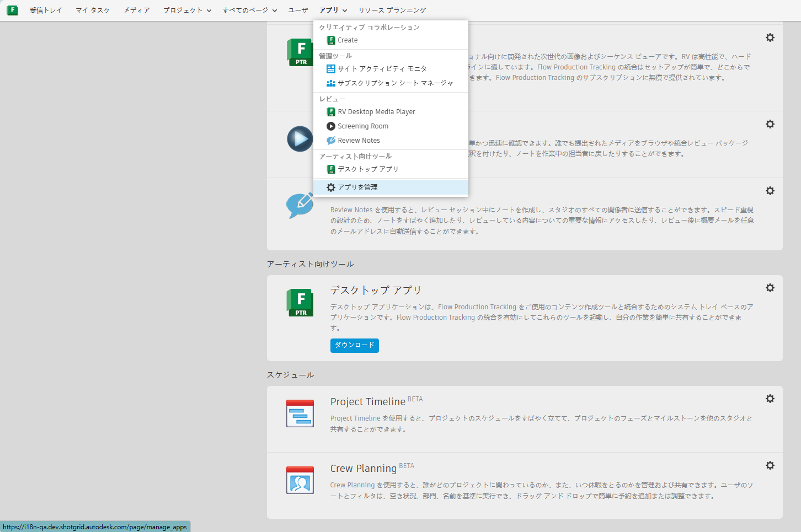Click the Review Notes speech bubble thumbnail

click(300, 205)
